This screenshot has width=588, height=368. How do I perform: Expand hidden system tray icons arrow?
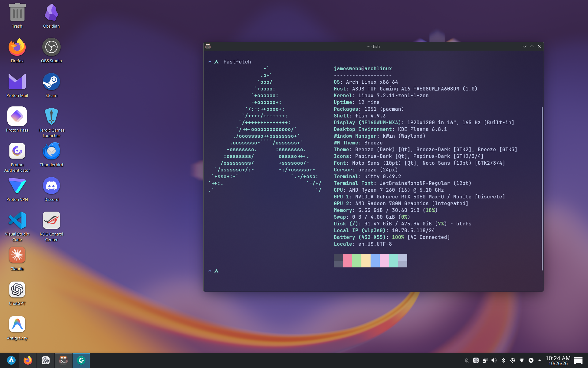click(539, 360)
